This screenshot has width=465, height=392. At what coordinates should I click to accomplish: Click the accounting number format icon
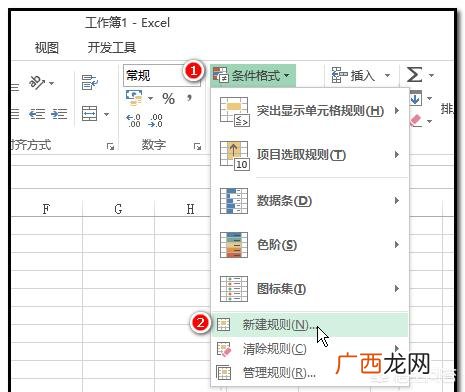coord(134,98)
